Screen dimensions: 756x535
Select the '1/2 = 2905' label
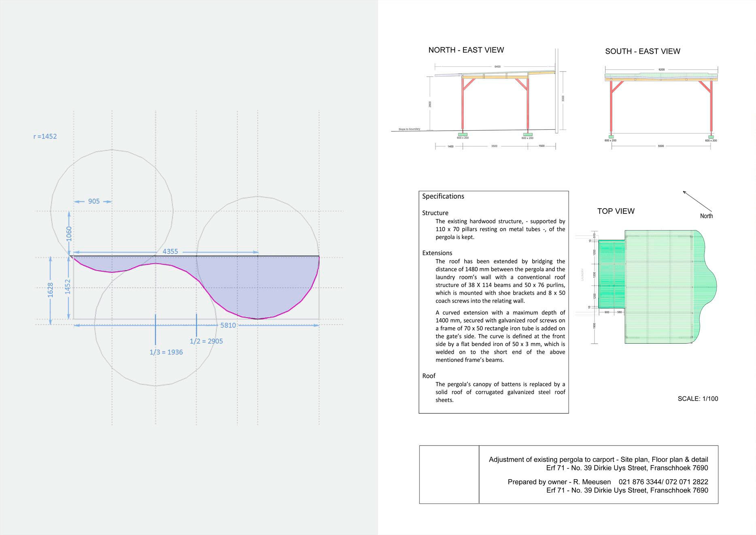coord(206,341)
